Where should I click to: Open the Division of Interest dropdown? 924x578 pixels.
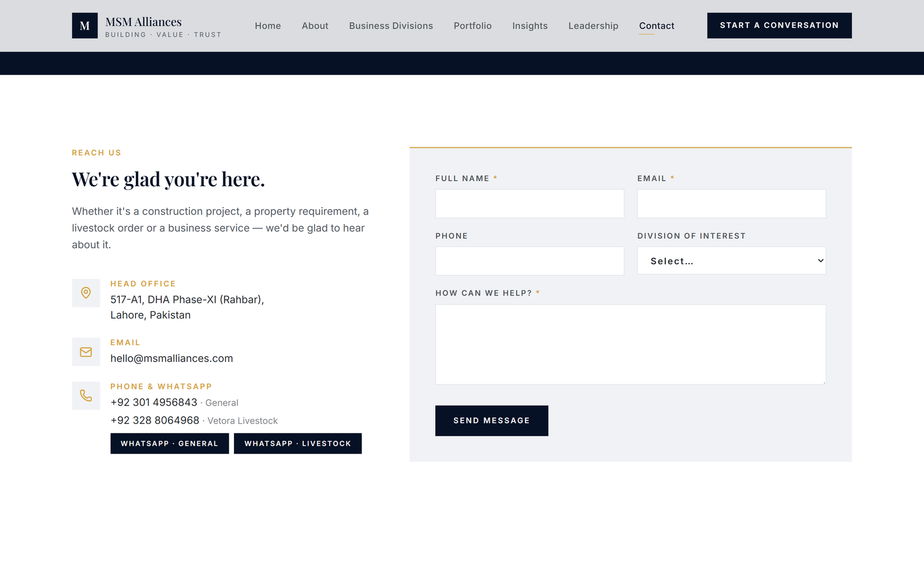[x=731, y=261]
